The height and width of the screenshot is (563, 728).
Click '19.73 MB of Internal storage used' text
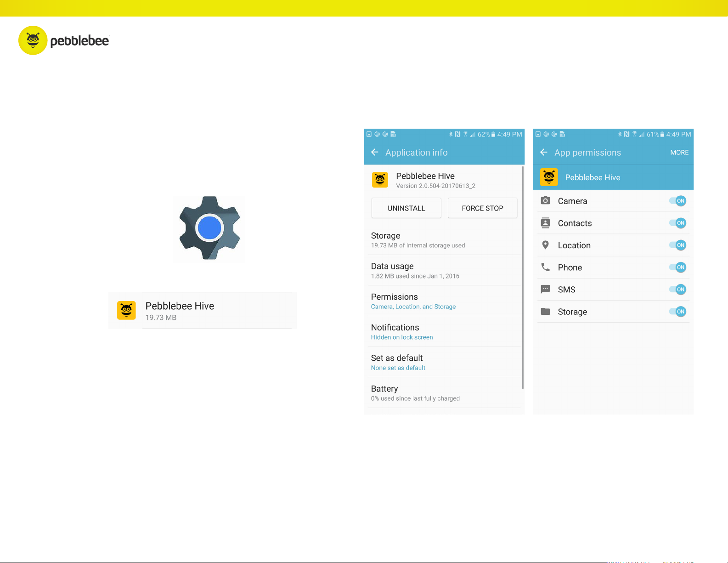418,245
